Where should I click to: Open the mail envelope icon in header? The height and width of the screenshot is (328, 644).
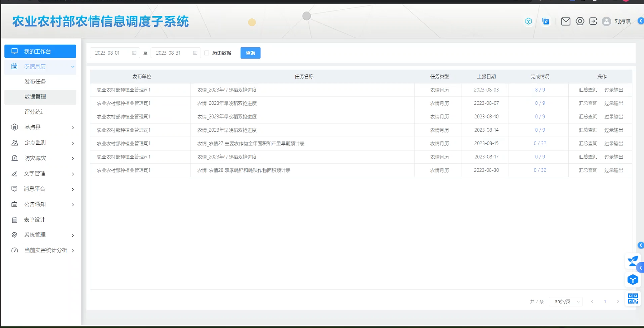click(565, 22)
